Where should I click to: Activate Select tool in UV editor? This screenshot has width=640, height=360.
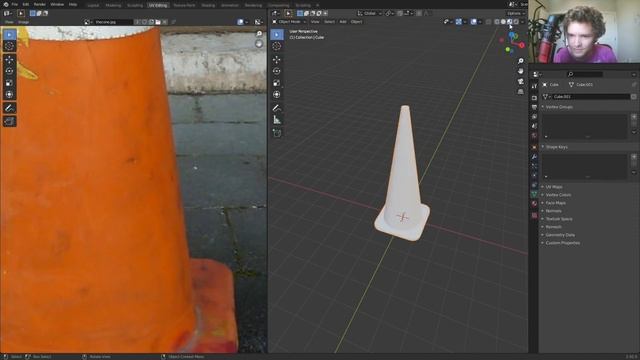[x=9, y=35]
